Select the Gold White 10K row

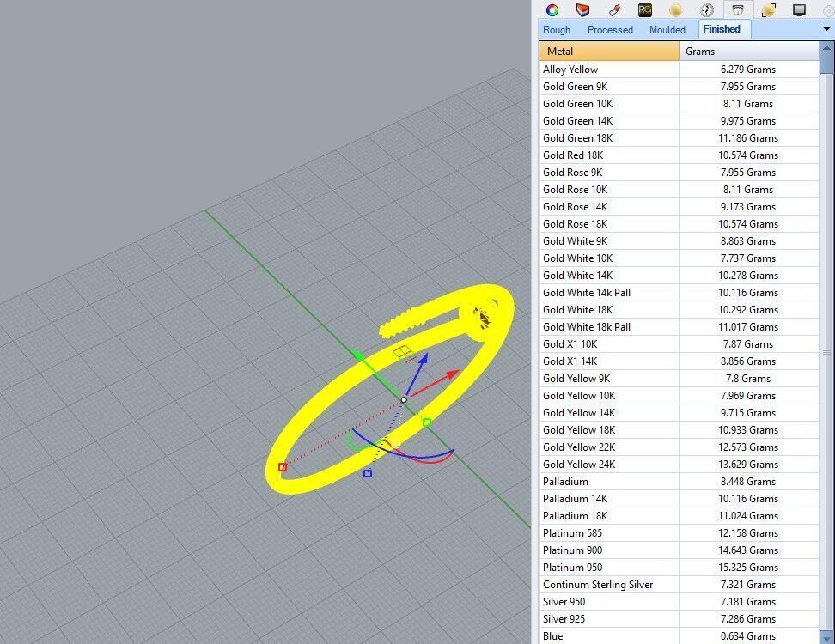[x=679, y=258]
